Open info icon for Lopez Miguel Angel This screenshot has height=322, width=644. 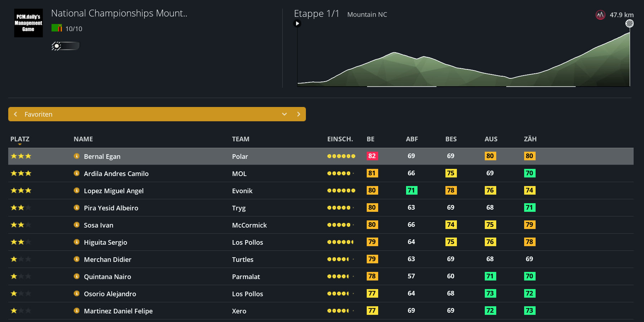(77, 190)
